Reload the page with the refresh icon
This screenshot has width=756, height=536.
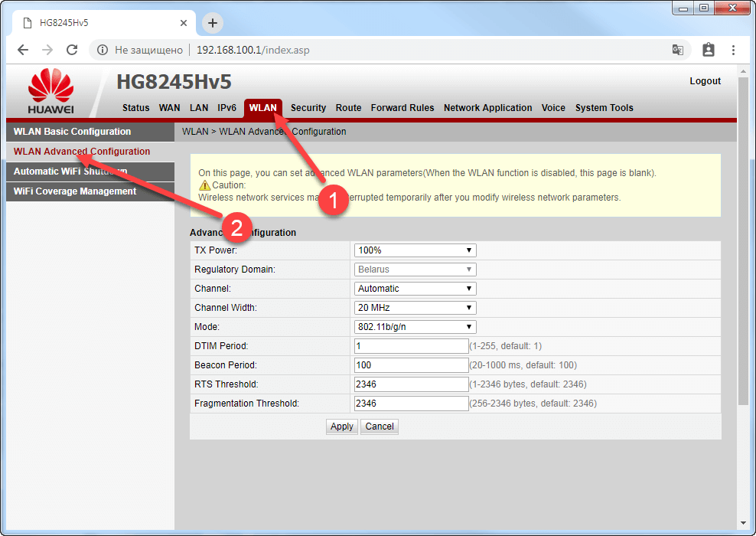point(72,49)
